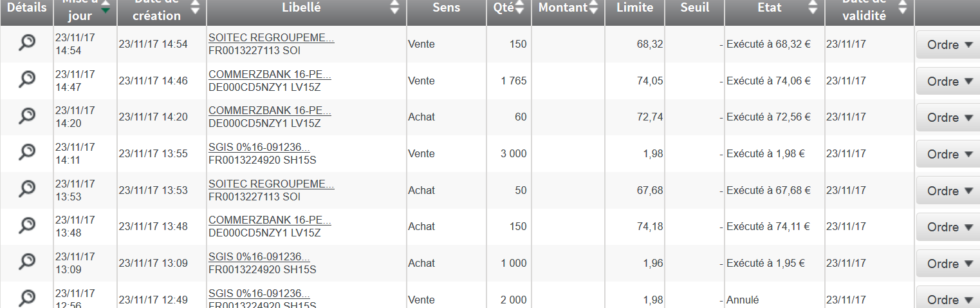Image resolution: width=980 pixels, height=308 pixels.
Task: Sort orders by Etat column
Action: click(x=813, y=8)
